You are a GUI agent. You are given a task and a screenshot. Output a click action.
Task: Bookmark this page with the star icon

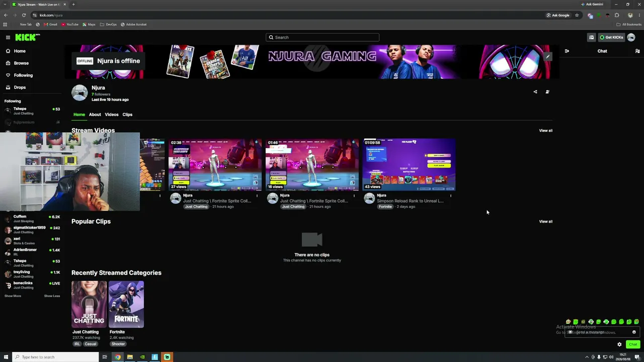[x=577, y=15]
